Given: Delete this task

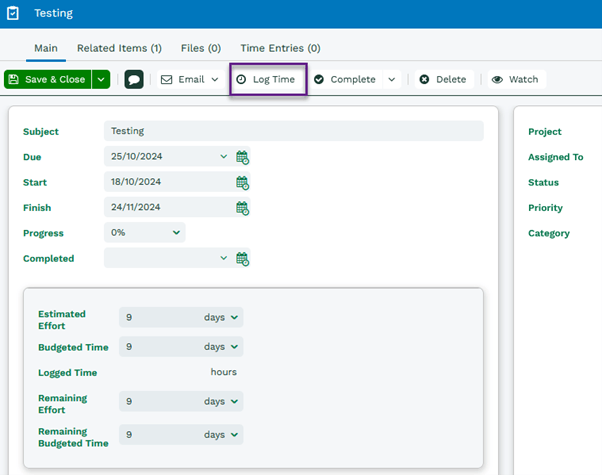Looking at the screenshot, I should click(444, 79).
